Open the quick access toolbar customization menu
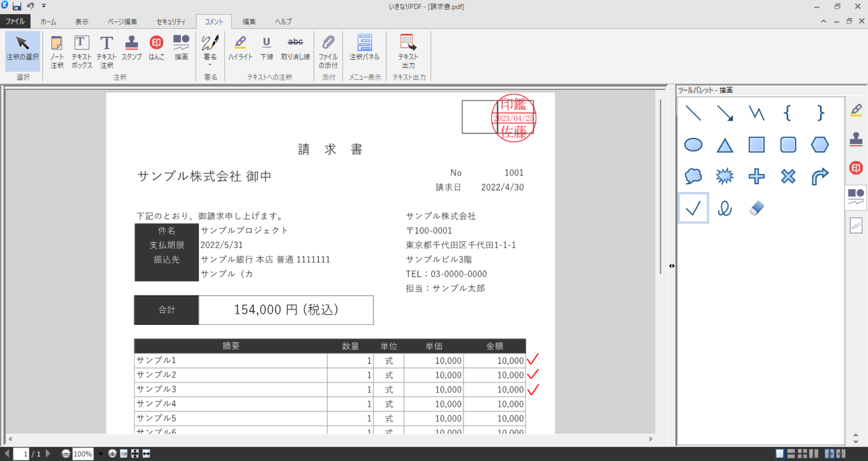 point(43,6)
